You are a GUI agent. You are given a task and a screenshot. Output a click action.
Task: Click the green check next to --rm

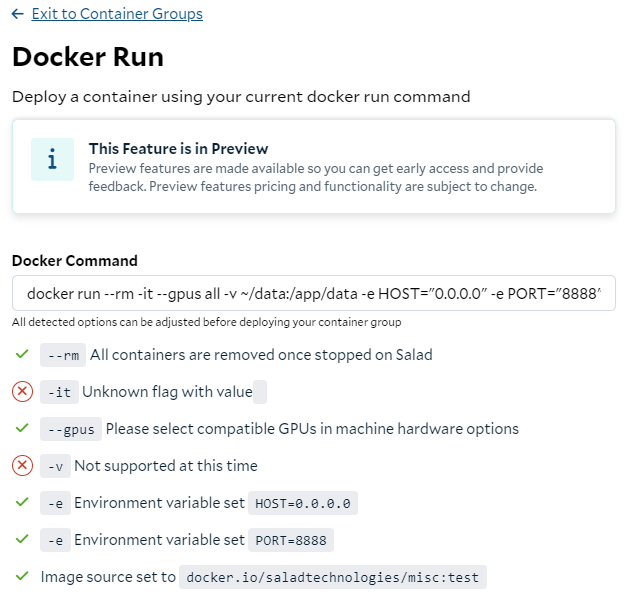tap(22, 354)
